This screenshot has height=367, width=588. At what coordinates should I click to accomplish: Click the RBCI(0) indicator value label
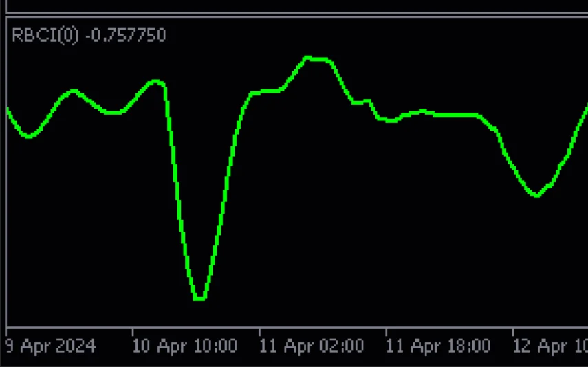tap(89, 35)
